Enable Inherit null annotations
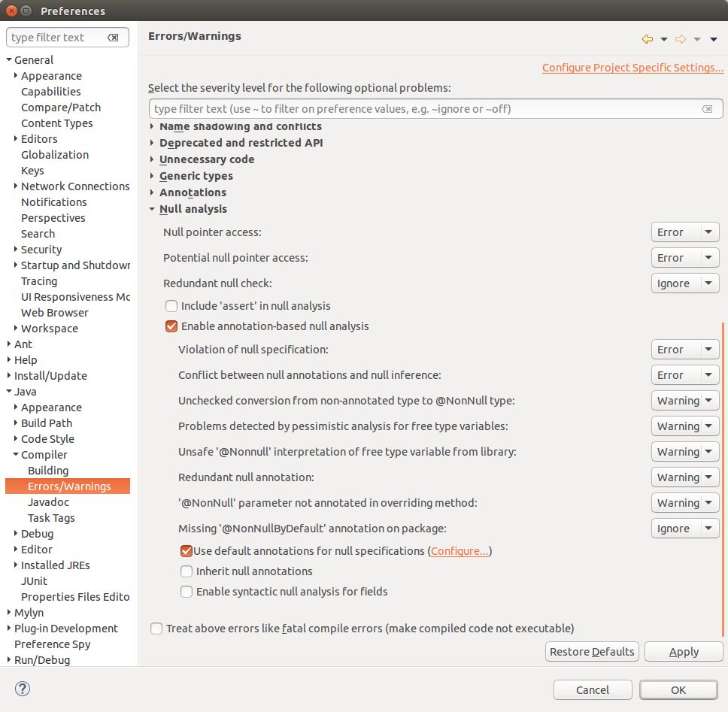The height and width of the screenshot is (712, 728). (x=187, y=571)
